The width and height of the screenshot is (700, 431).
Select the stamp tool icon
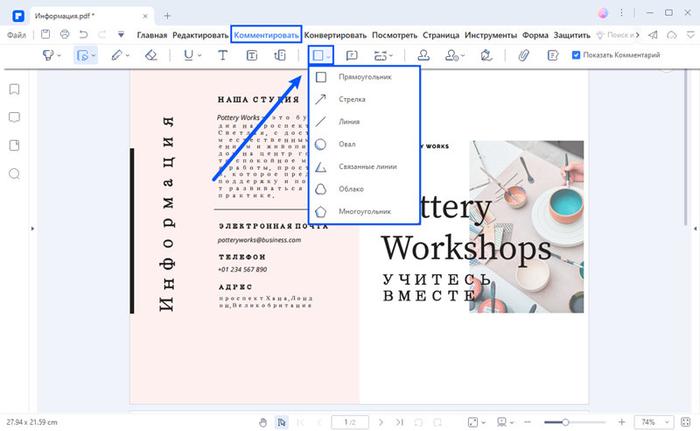tap(424, 56)
